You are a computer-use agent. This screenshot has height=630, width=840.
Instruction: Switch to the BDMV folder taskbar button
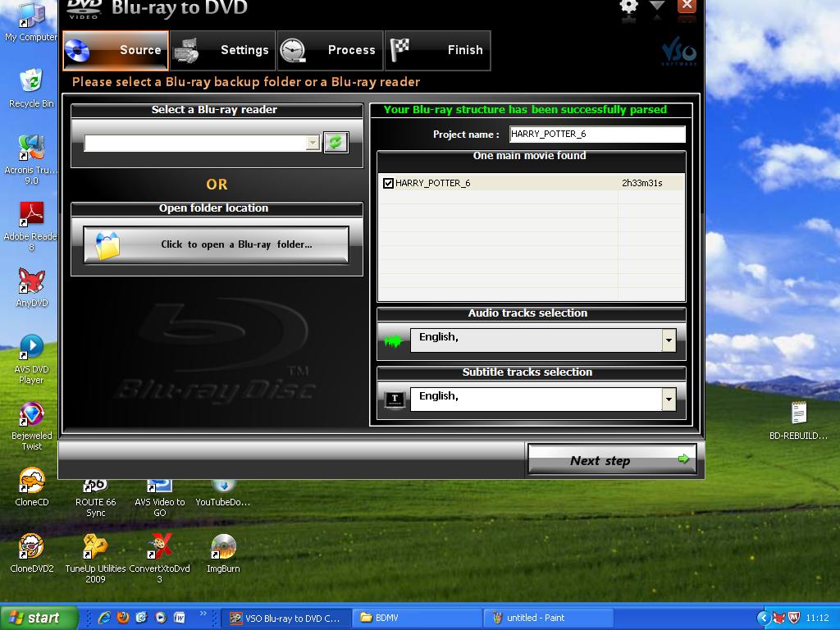point(418,619)
